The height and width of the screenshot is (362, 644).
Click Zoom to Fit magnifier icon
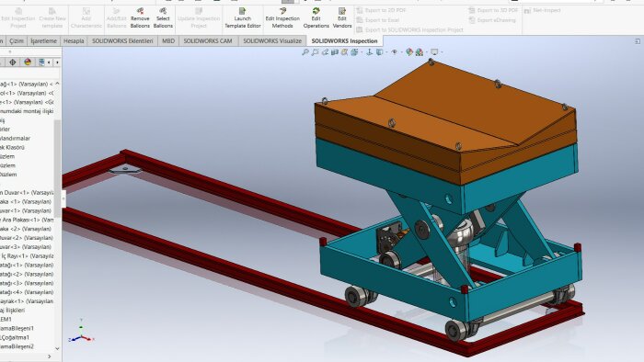[x=305, y=52]
